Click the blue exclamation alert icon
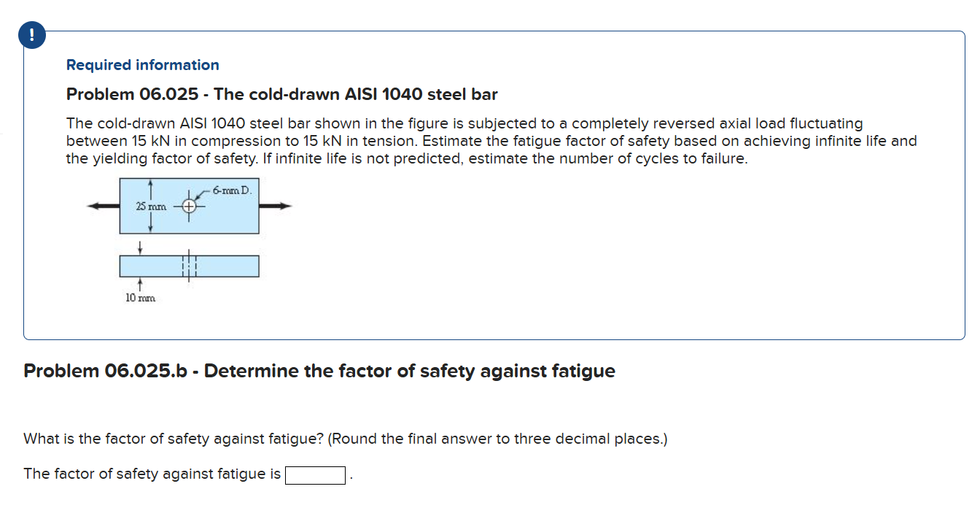The width and height of the screenshot is (980, 516). click(31, 34)
